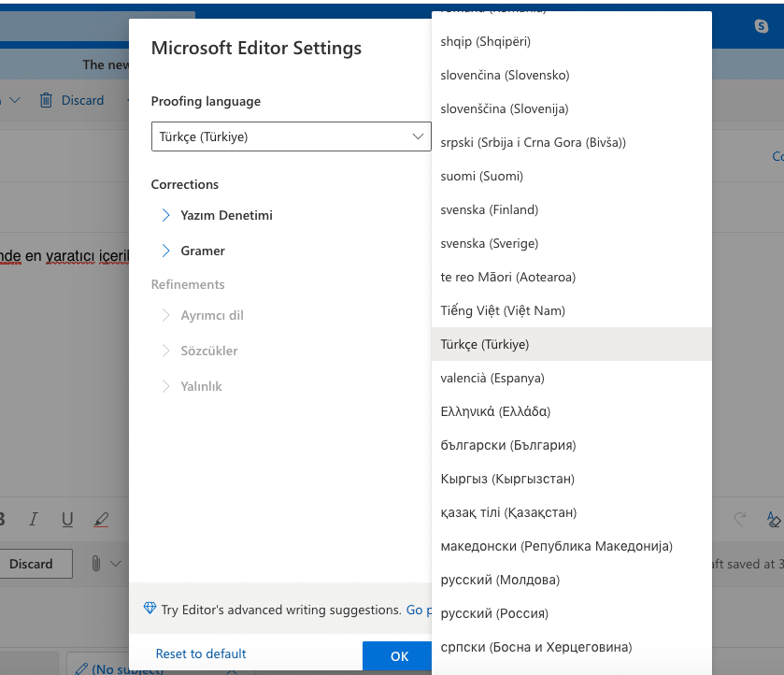The image size is (784, 675).
Task: Expand the Ayrımcı dil section
Action: [166, 315]
